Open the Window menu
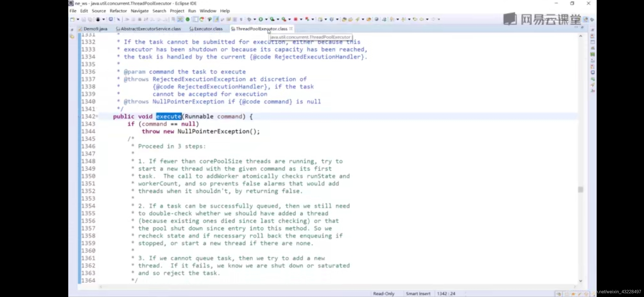Image resolution: width=644 pixels, height=297 pixels. pos(208,11)
